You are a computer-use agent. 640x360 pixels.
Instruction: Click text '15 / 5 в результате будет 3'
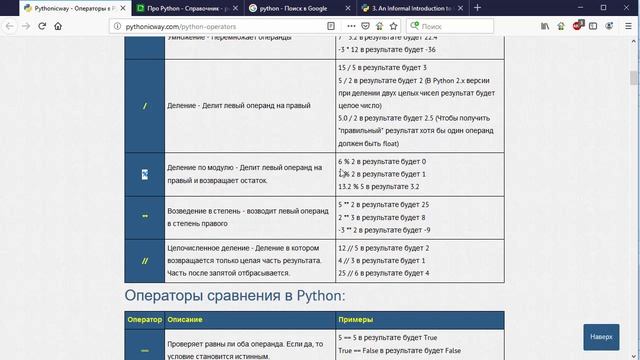[x=382, y=67]
